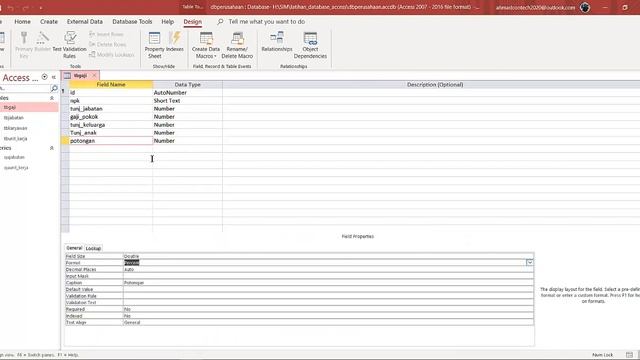
Task: Select the qunit_kerja query
Action: pos(16,167)
